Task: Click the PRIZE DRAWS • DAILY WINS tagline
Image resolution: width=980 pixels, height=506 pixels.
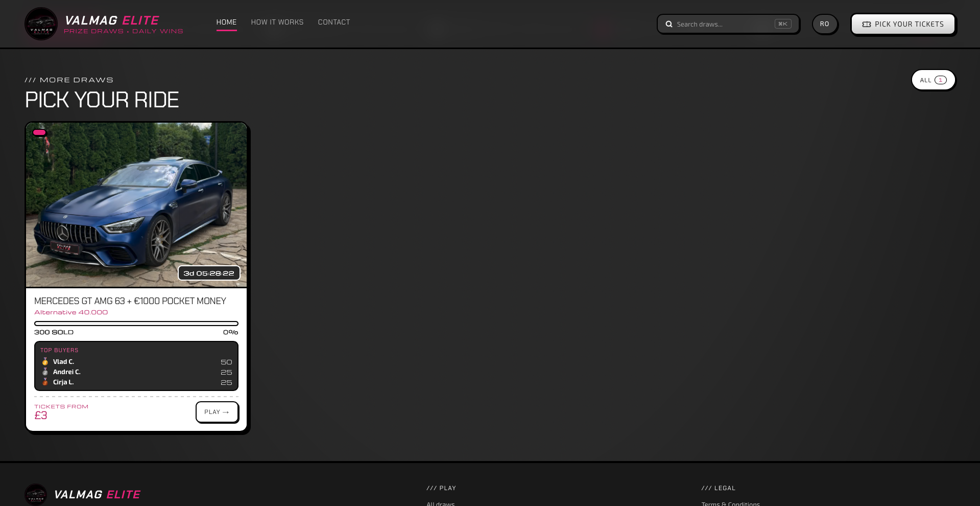Action: (x=123, y=31)
